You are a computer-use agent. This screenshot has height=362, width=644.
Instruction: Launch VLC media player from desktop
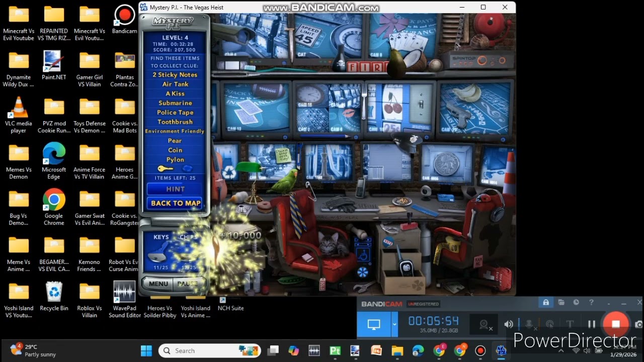tap(19, 115)
